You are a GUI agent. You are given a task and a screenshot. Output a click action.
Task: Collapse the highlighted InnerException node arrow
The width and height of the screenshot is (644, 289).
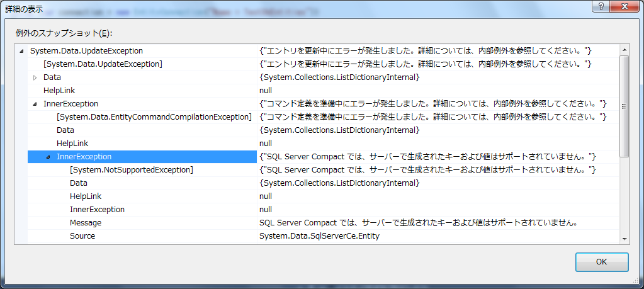coord(48,157)
